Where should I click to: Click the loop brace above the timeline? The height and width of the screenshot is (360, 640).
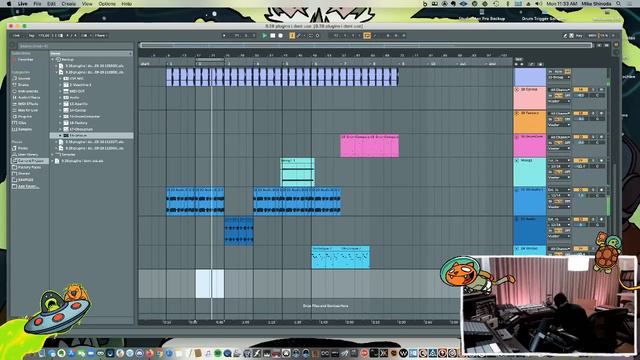(210, 60)
